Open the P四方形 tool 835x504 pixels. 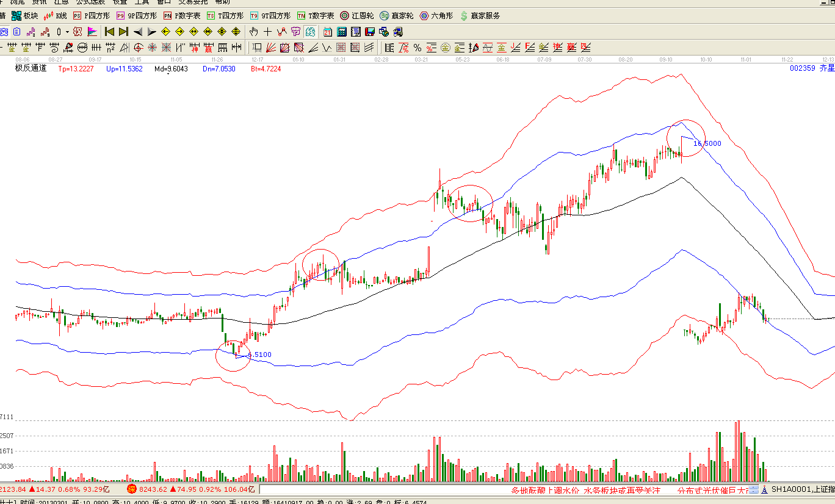92,15
